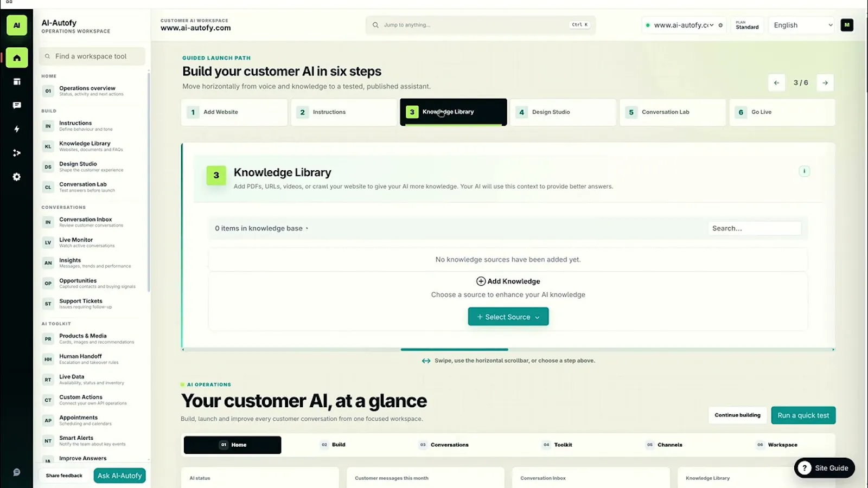The width and height of the screenshot is (868, 488).
Task: Open the Standard plan badge
Action: click(747, 25)
